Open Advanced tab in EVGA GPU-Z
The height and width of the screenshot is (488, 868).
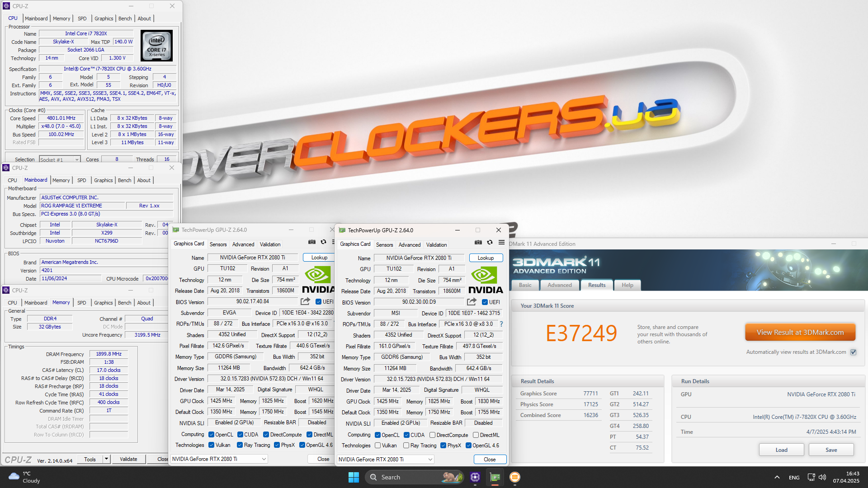(243, 244)
